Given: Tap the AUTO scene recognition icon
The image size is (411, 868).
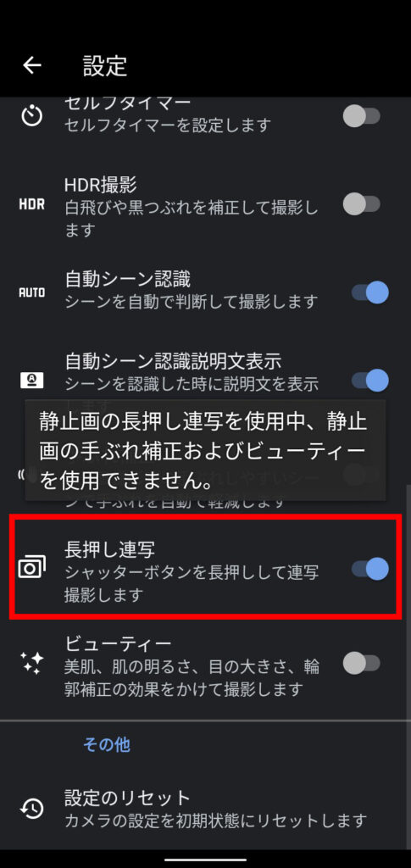Looking at the screenshot, I should [x=31, y=292].
